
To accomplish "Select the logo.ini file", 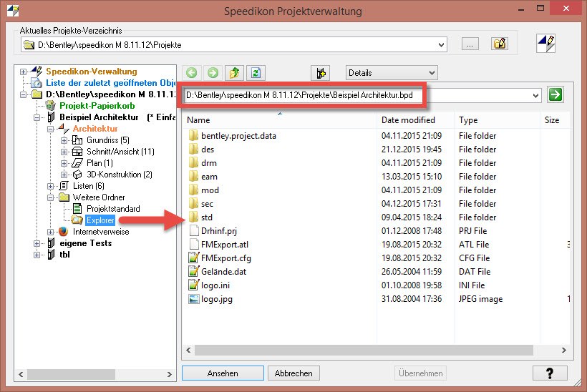I will coord(215,285).
